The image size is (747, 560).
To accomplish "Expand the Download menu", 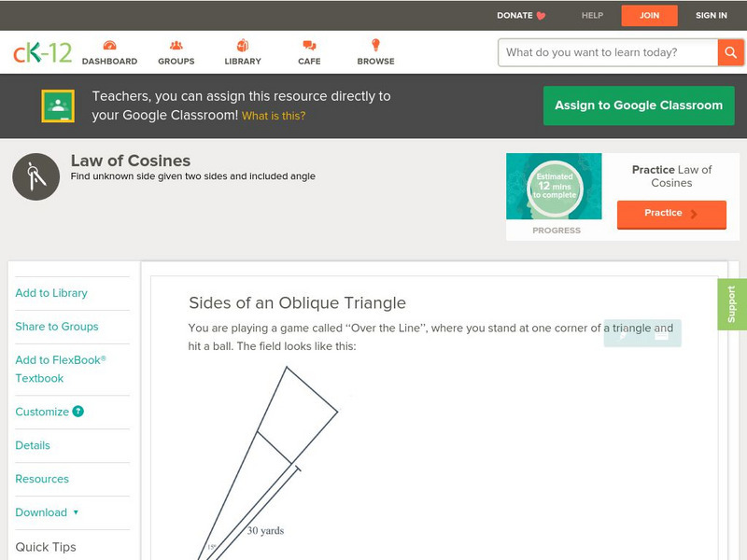I will coord(43,512).
